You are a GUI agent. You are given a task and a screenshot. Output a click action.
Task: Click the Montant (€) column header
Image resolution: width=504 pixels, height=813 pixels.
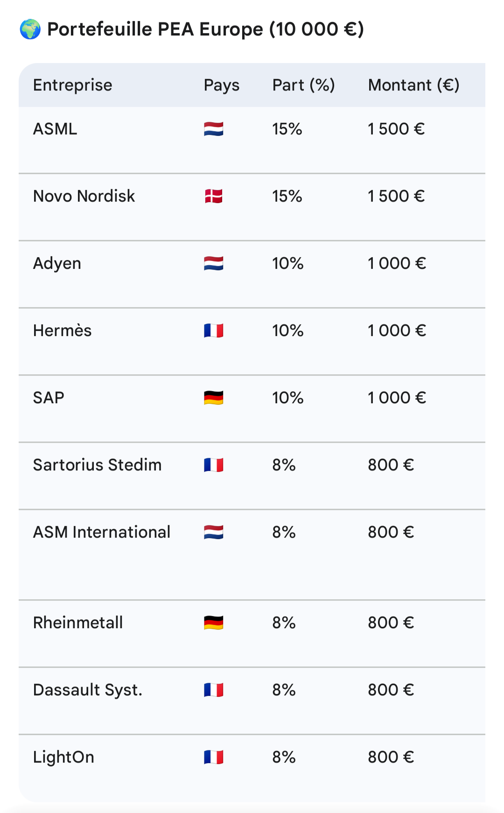tap(414, 85)
